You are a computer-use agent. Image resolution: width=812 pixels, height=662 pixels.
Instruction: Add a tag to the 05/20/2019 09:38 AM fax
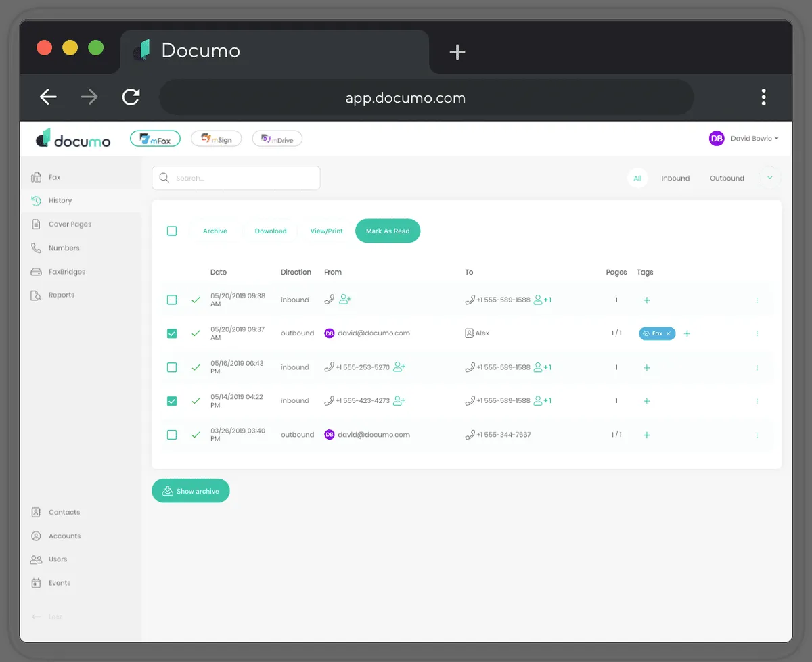coord(646,300)
